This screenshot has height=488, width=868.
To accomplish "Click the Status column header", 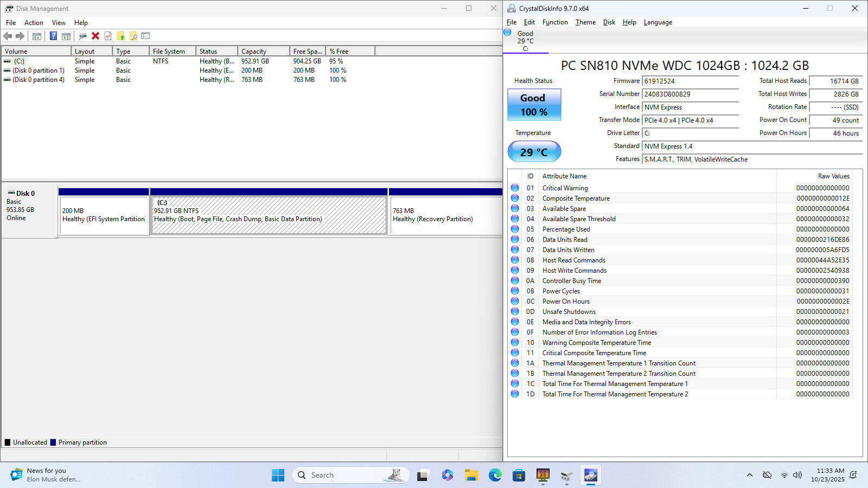I will point(217,51).
